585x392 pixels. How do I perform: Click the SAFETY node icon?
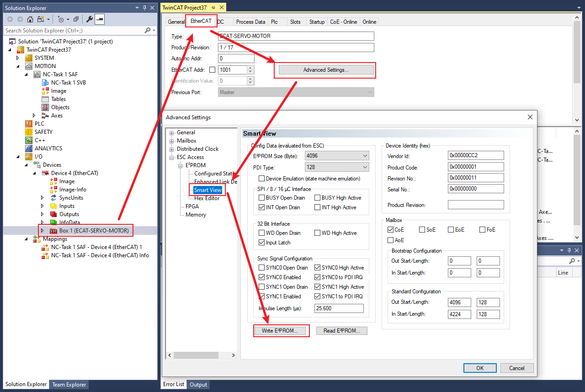[29, 132]
